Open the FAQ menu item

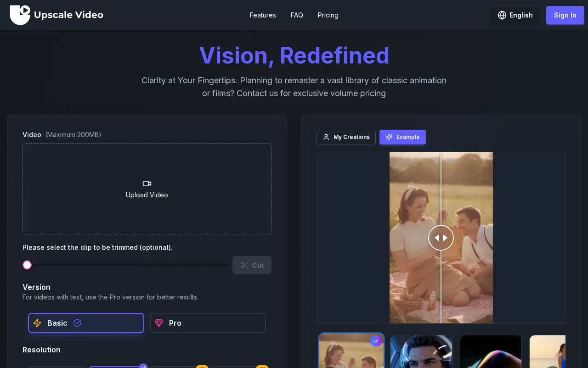point(297,15)
